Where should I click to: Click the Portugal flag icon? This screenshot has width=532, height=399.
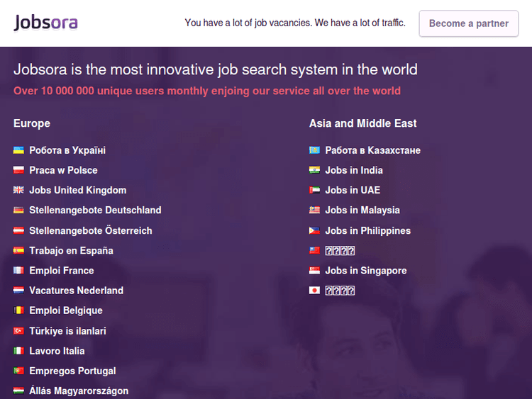click(18, 371)
